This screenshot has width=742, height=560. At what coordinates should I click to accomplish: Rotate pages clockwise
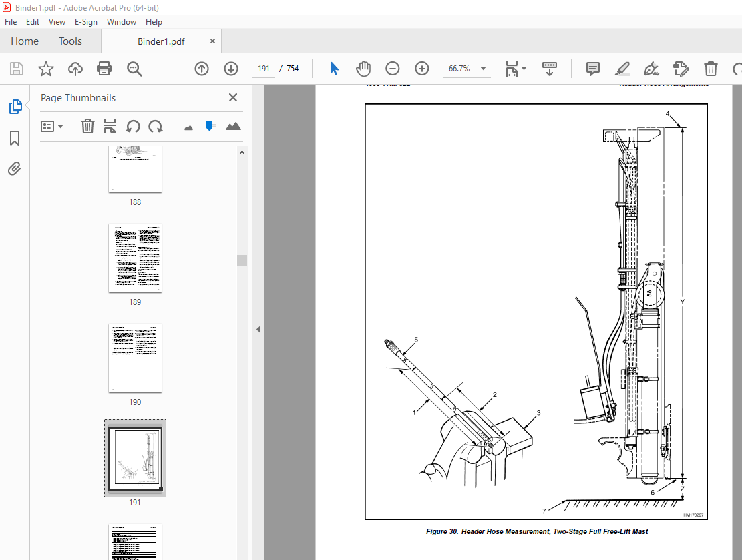point(155,126)
